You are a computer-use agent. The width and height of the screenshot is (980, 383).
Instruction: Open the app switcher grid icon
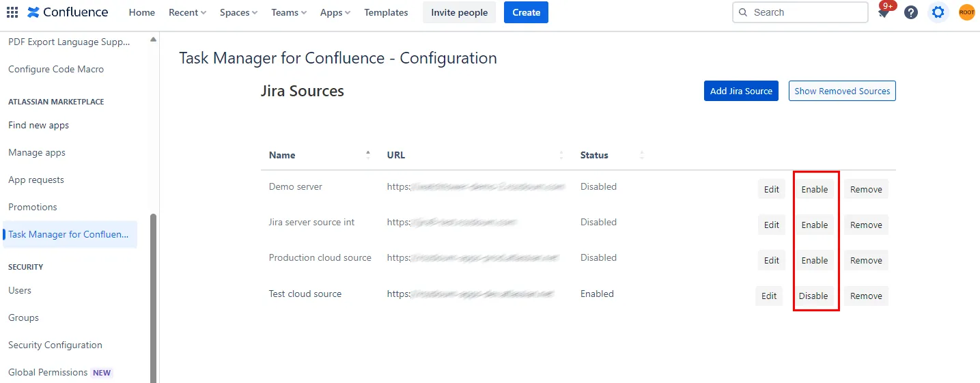coord(12,12)
